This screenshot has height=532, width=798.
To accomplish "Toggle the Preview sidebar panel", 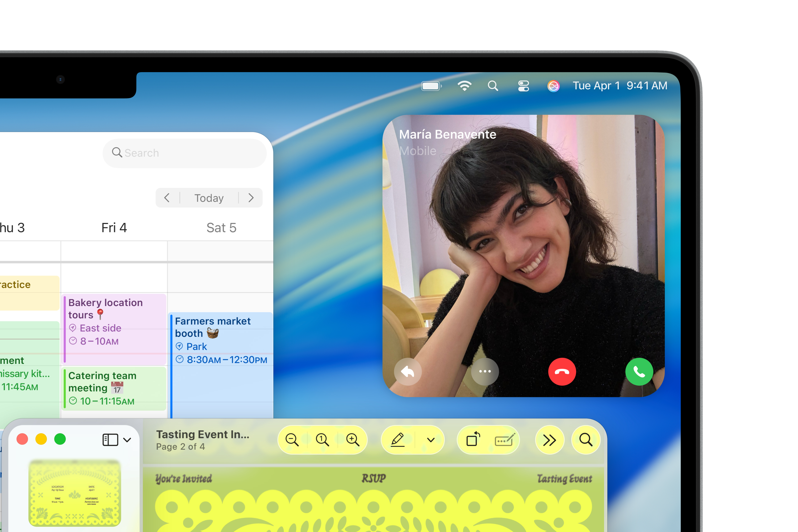I will tap(110, 440).
